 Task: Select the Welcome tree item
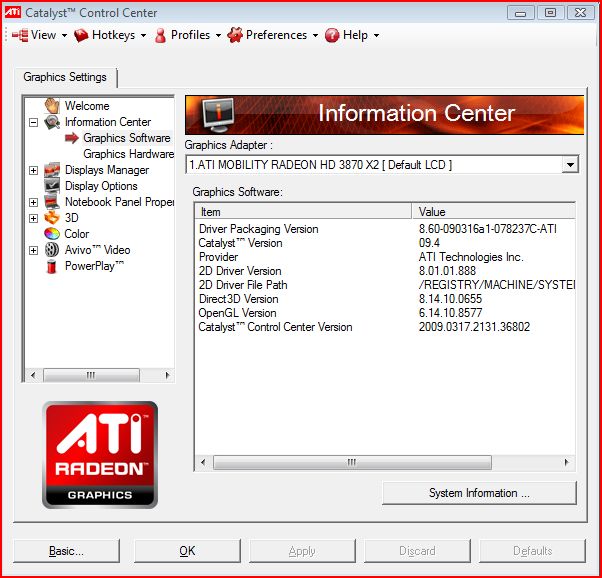tap(87, 106)
